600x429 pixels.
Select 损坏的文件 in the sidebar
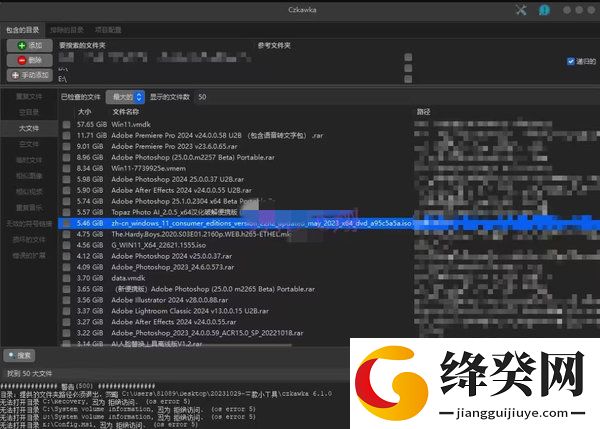29,240
